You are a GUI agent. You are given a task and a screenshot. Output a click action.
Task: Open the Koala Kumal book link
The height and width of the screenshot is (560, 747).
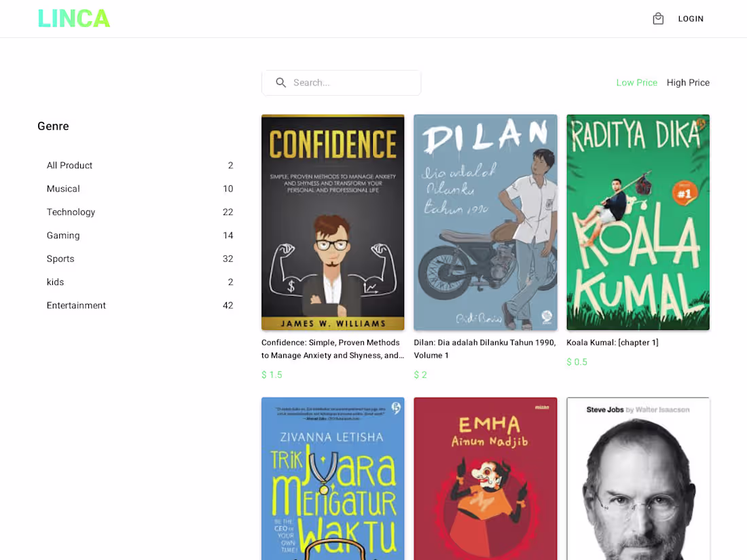(x=638, y=222)
